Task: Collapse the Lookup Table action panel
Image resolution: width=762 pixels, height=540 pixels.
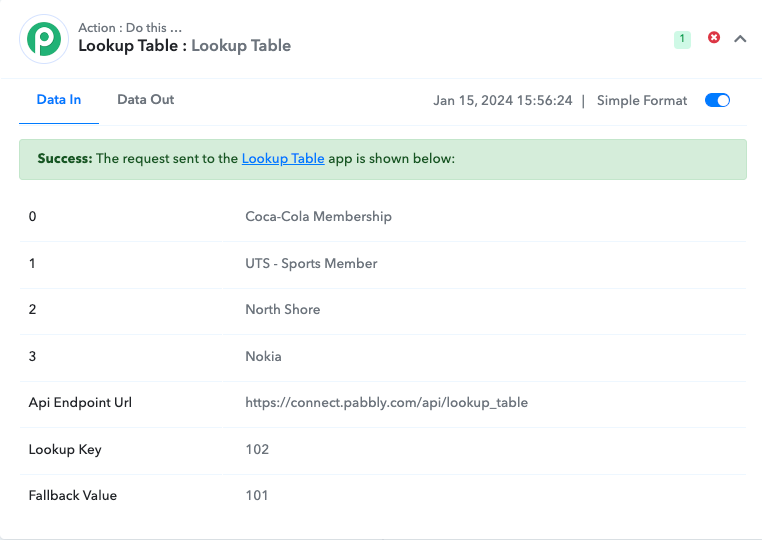Action: pos(740,39)
